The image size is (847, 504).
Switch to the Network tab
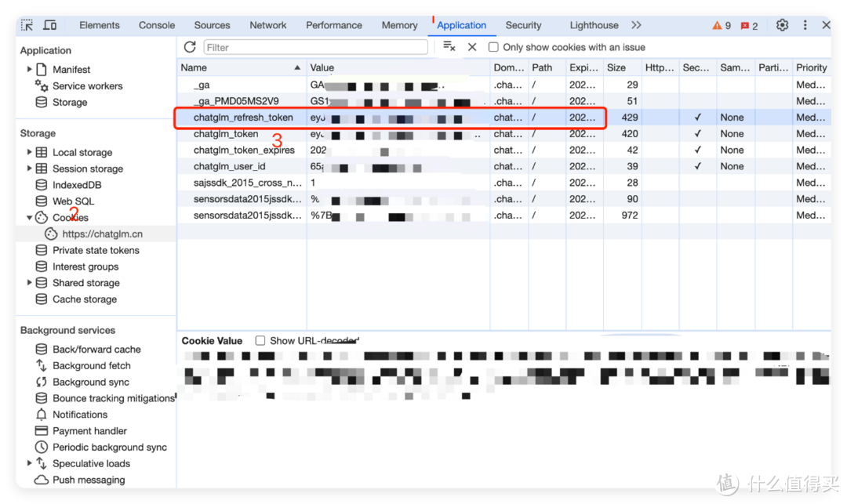coord(268,25)
